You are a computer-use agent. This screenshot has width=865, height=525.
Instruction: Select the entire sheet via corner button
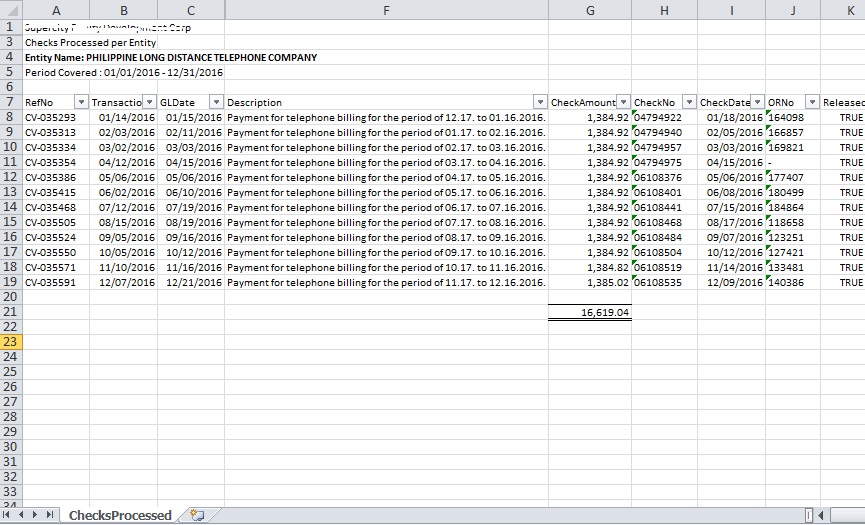tap(11, 9)
